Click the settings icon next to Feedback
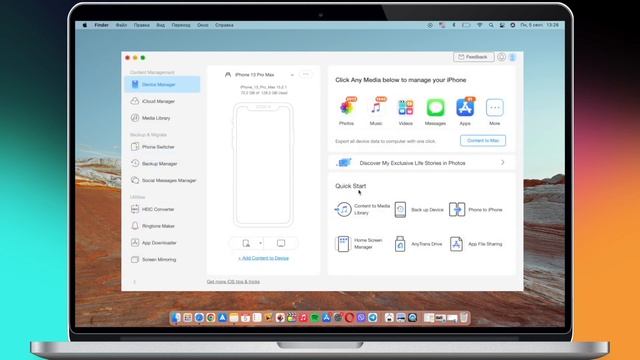The width and height of the screenshot is (640, 360). (x=501, y=57)
